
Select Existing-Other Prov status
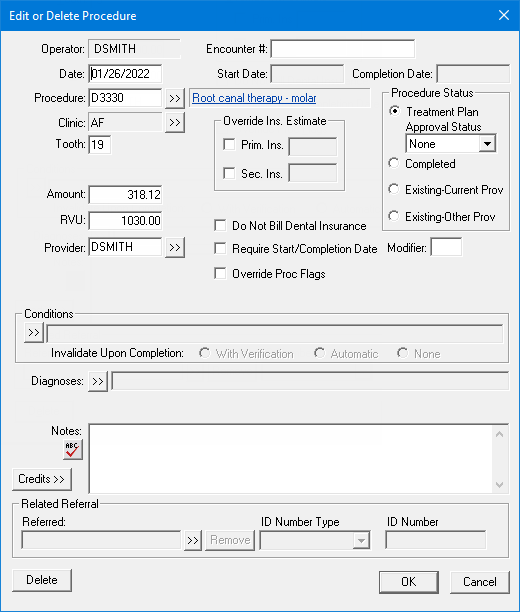[x=394, y=216]
